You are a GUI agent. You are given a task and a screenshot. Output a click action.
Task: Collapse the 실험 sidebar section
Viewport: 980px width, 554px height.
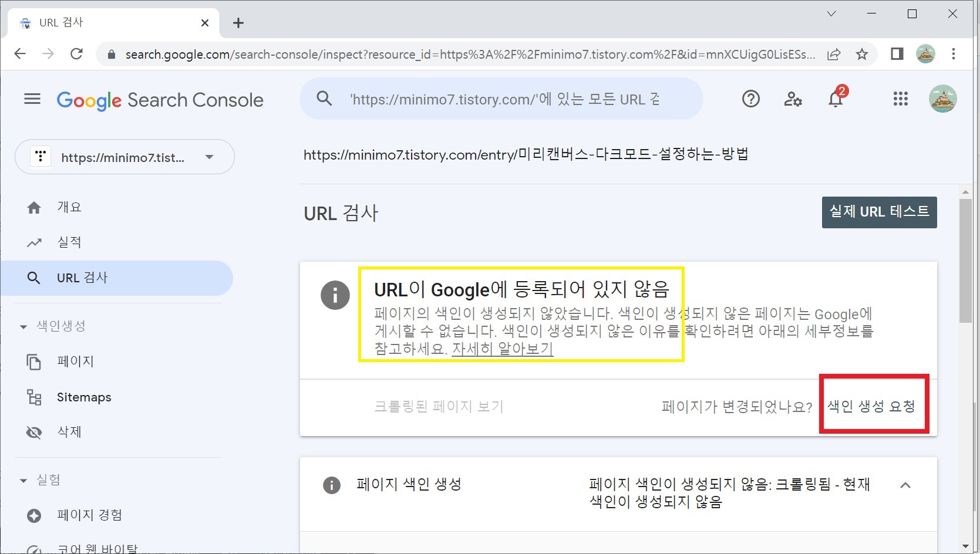(x=23, y=481)
